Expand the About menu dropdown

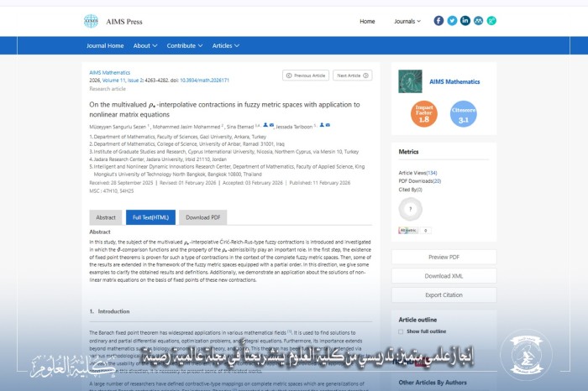point(144,45)
